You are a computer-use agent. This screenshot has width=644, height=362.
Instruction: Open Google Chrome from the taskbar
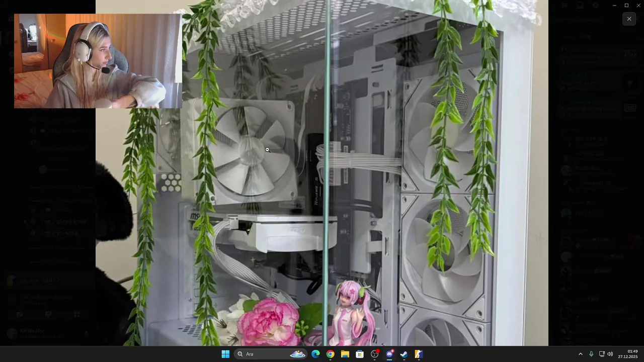click(x=330, y=354)
